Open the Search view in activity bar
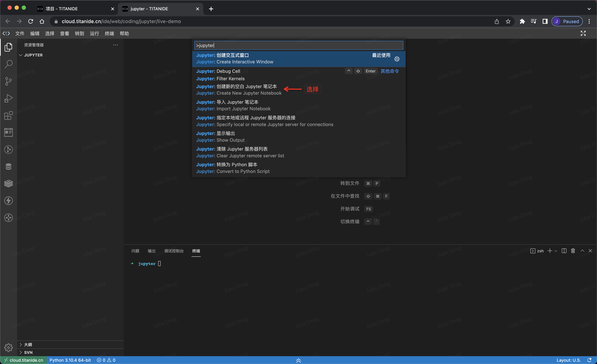 click(x=9, y=64)
